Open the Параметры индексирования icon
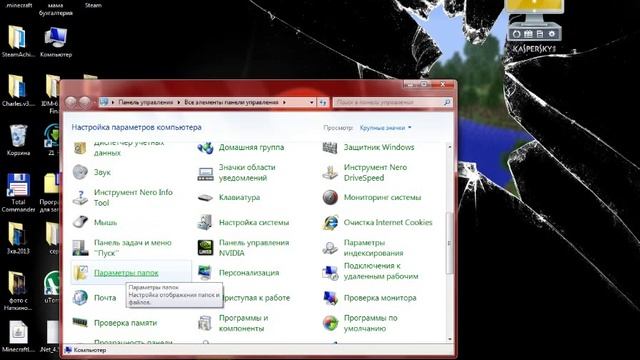The height and width of the screenshot is (360, 640). [x=330, y=248]
